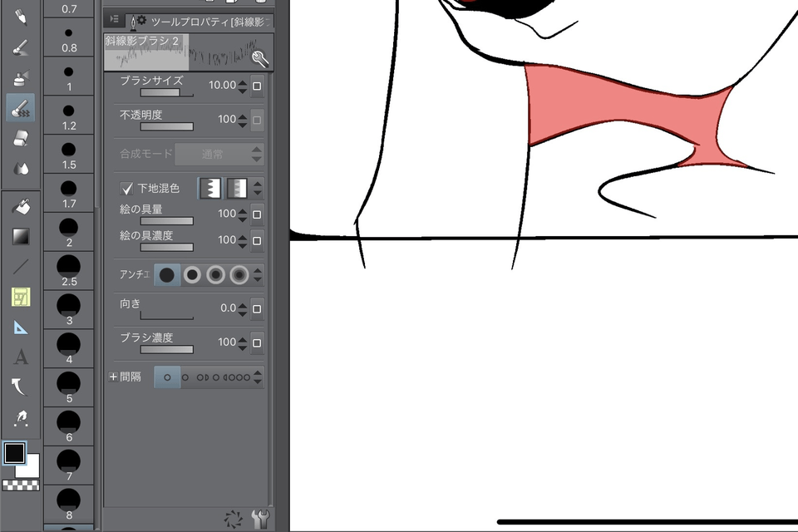Choose brush size 1.5 preset
The height and width of the screenshot is (532, 798).
(69, 155)
